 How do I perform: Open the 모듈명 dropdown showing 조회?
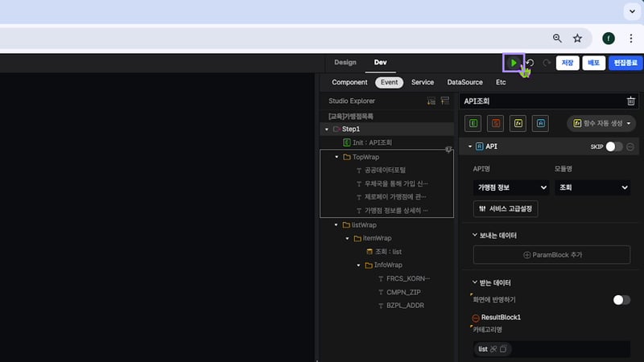click(592, 187)
